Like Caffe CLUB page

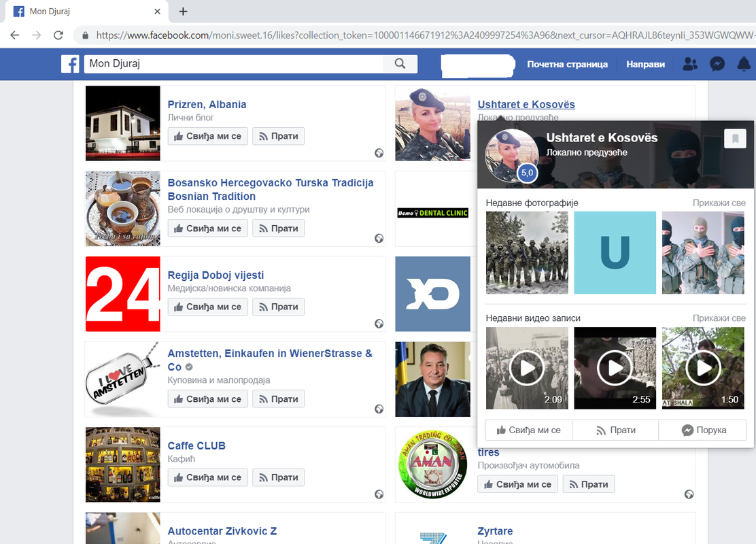208,477
